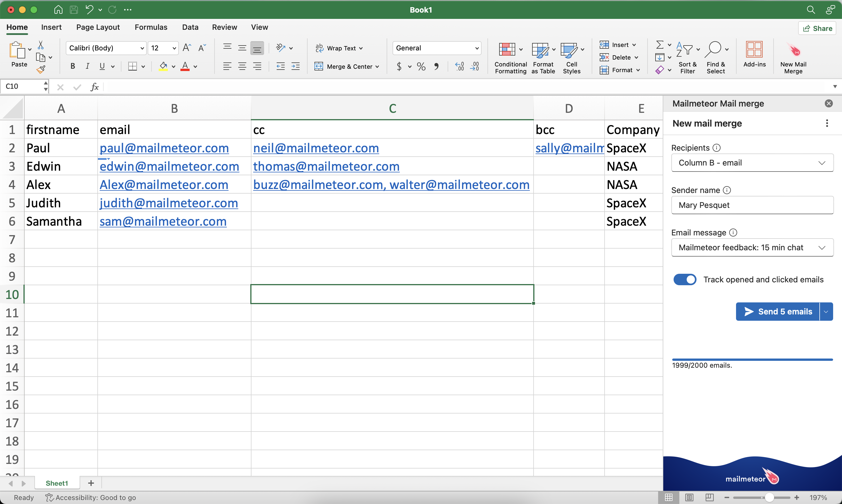Open the font size 12 dropdown

pyautogui.click(x=174, y=48)
